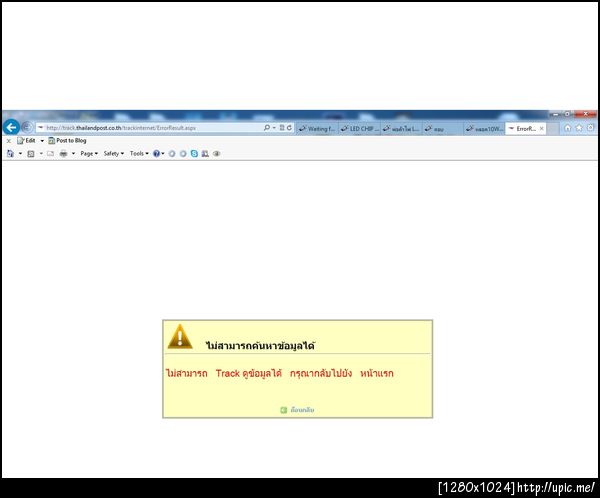Click the Feeds icon in the command bar
The height and width of the screenshot is (498, 600).
(x=31, y=153)
